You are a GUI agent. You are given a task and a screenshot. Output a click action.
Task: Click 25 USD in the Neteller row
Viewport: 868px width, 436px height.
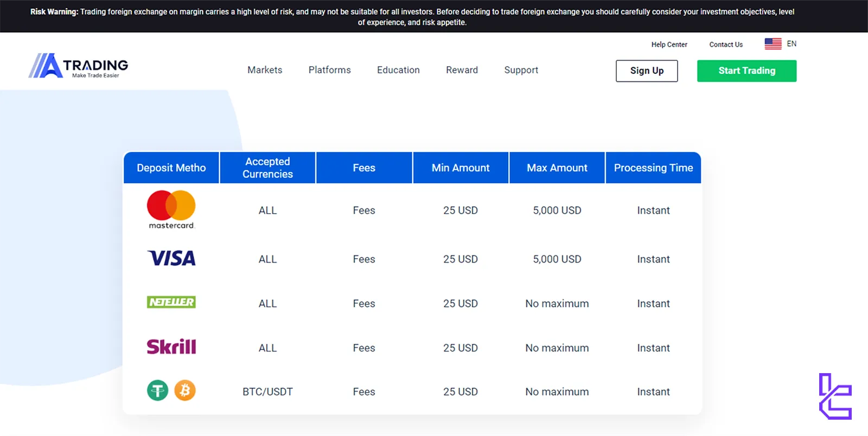click(461, 304)
